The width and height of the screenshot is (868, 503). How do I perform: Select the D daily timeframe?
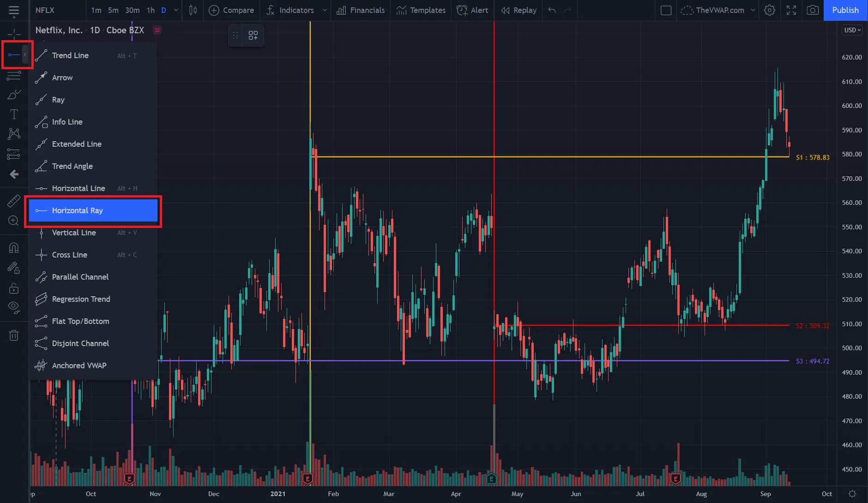click(x=163, y=10)
